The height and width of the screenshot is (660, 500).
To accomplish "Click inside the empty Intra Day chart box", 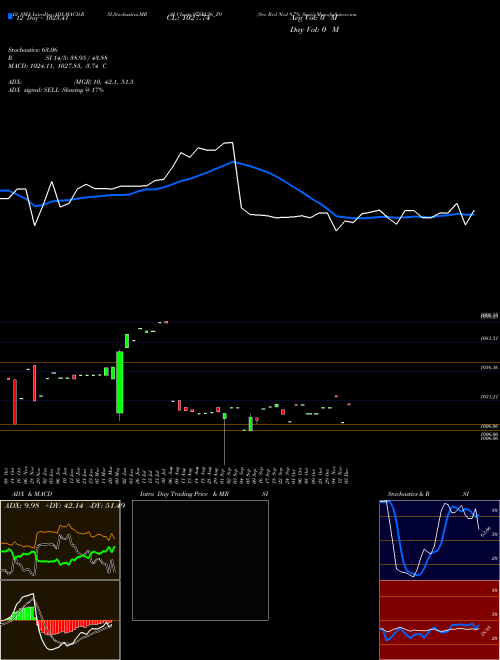I will 200,560.
